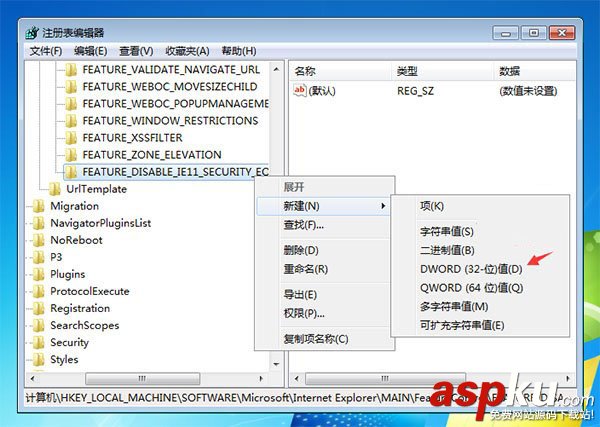Choose 导出(E) in the context menu
This screenshot has width=600, height=427.
(x=325, y=295)
